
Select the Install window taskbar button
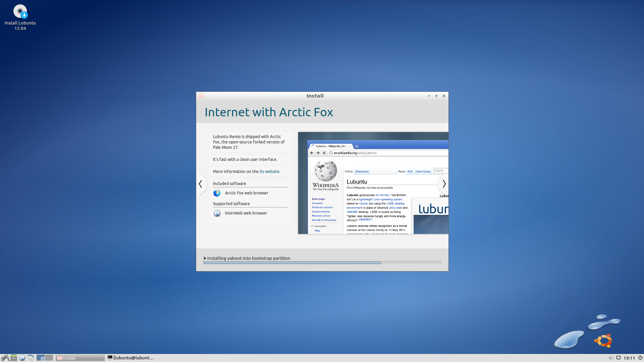tap(80, 358)
